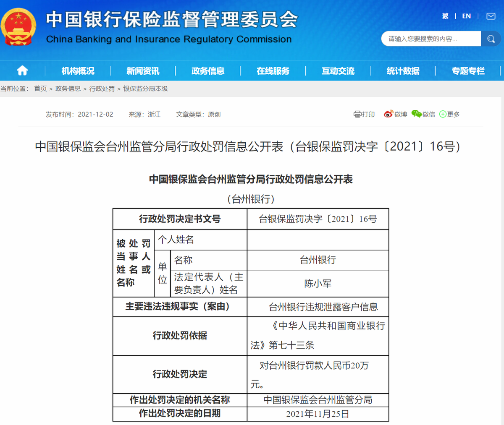Click cell 台州银行违规泄露客户信息

pyautogui.click(x=318, y=307)
